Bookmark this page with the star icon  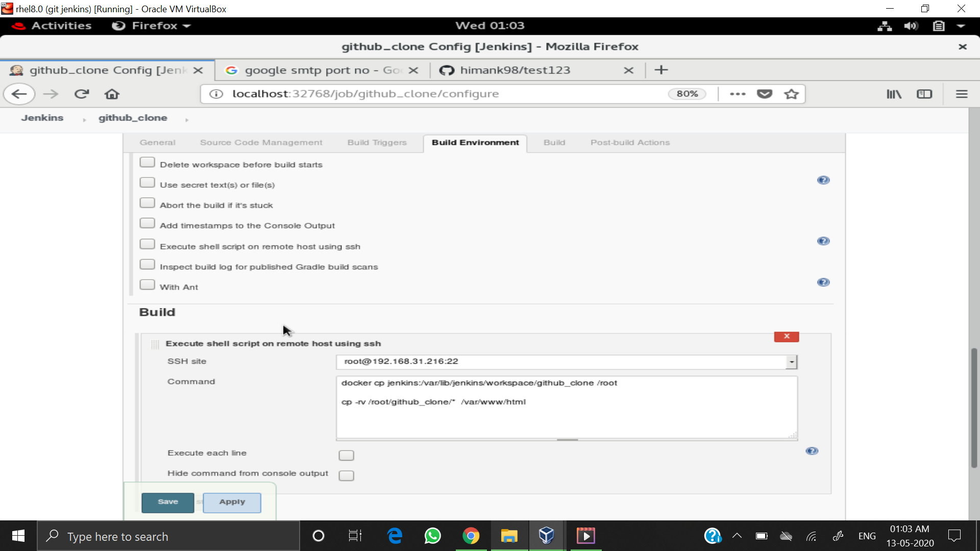(791, 94)
